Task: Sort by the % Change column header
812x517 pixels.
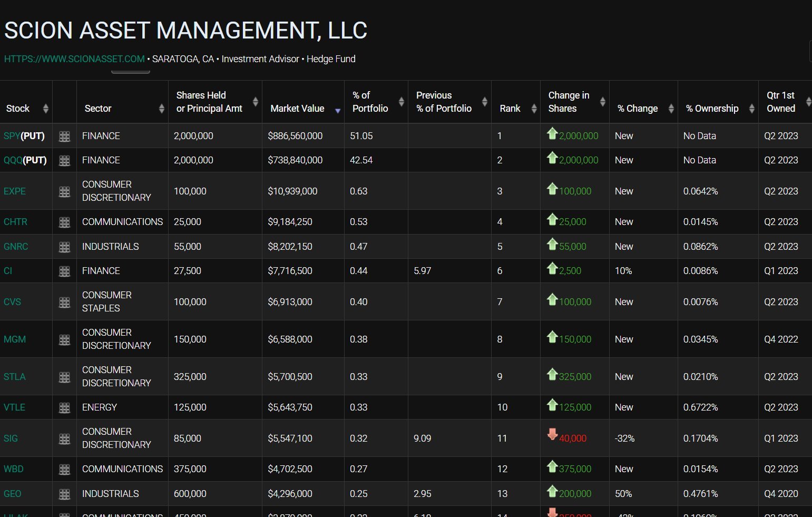Action: click(x=638, y=109)
